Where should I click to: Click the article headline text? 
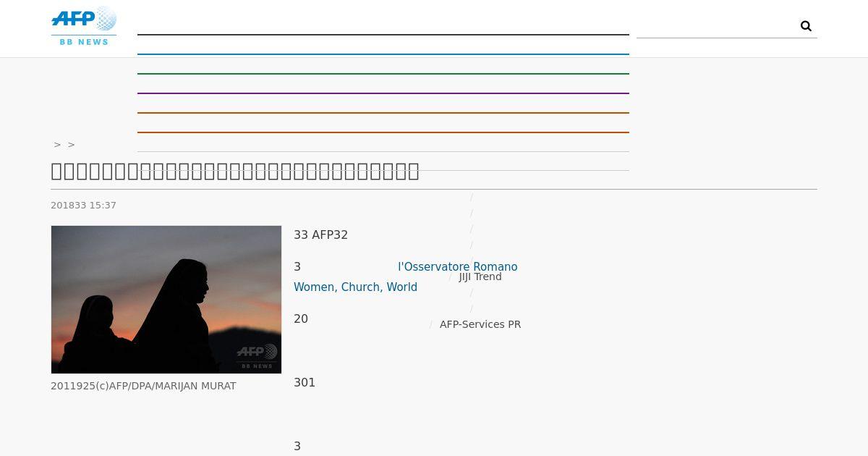pos(235,172)
